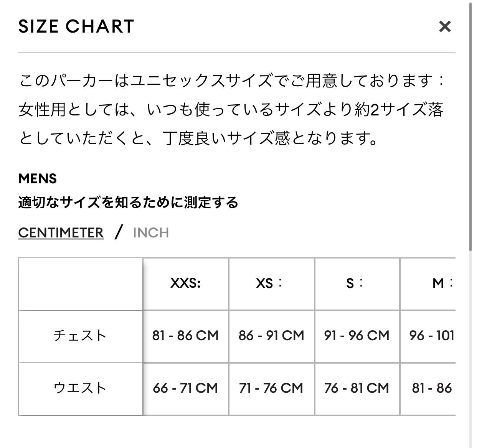Click XXS waist value 66 - 71 CM

click(x=185, y=388)
